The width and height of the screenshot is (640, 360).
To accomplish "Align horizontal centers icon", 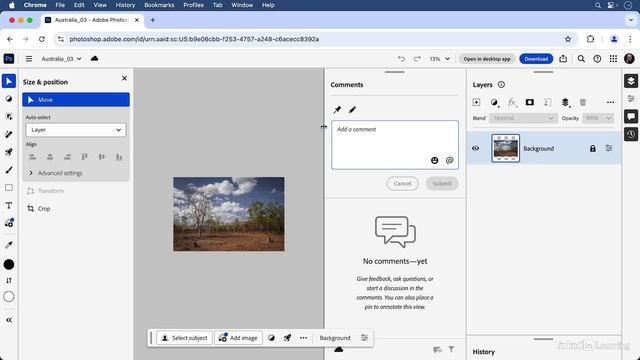I will (x=50, y=157).
